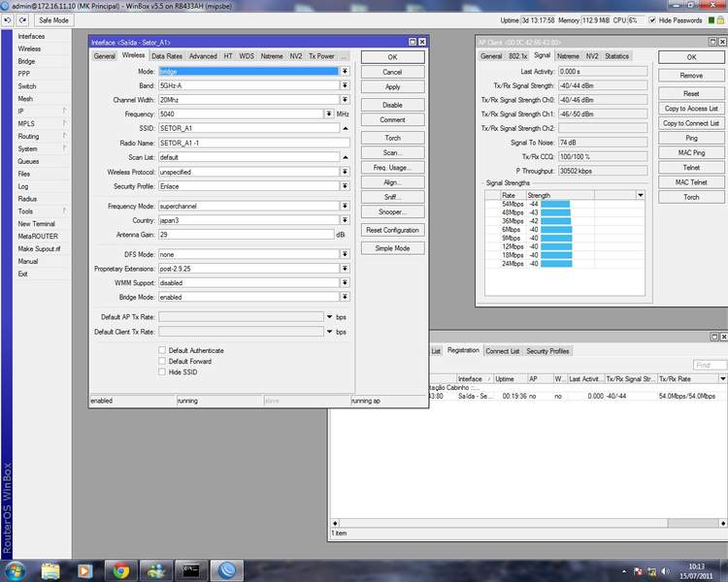Open Windows Start button
Image resolution: width=728 pixels, height=582 pixels.
[15, 570]
